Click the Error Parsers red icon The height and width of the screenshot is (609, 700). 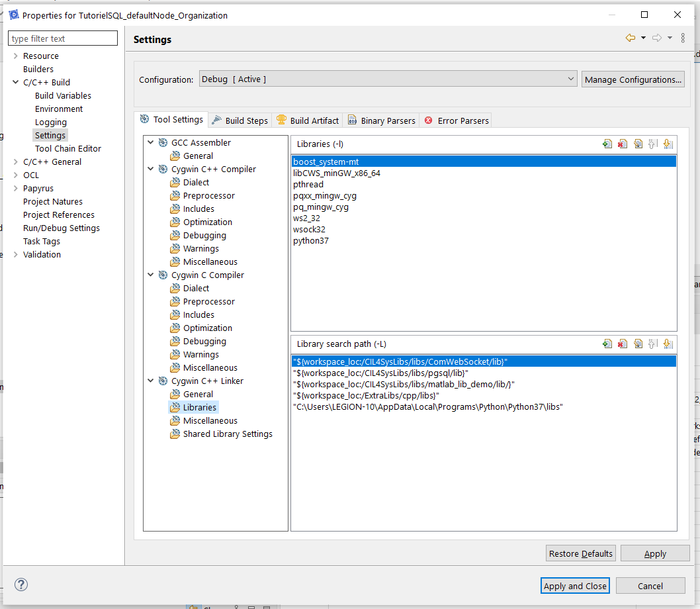tap(429, 120)
